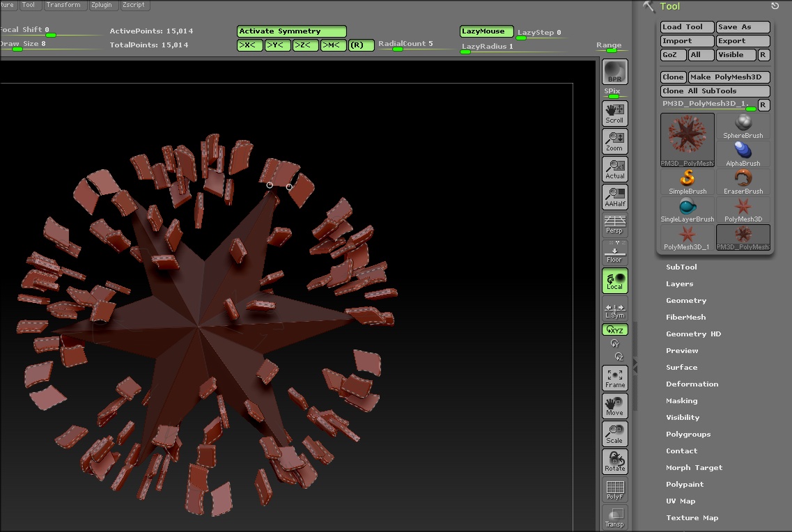Screen dimensions: 792x532
Task: Adjust the Draw Size slider
Action: (17, 49)
